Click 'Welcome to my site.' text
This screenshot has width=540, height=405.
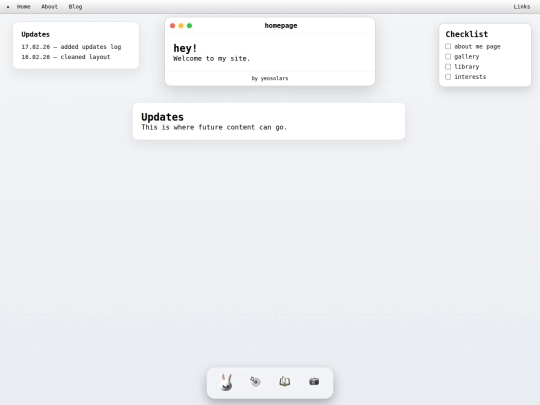(211, 59)
